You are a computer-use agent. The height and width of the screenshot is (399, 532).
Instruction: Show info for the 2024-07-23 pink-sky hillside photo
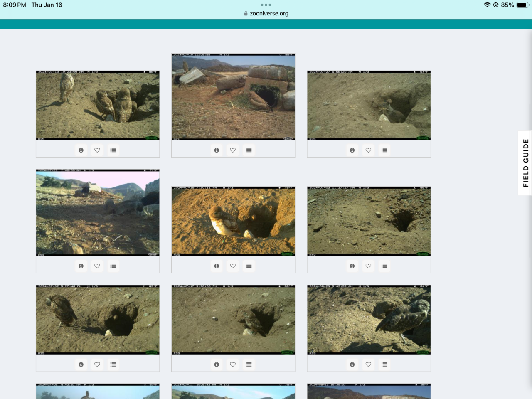coord(81,266)
